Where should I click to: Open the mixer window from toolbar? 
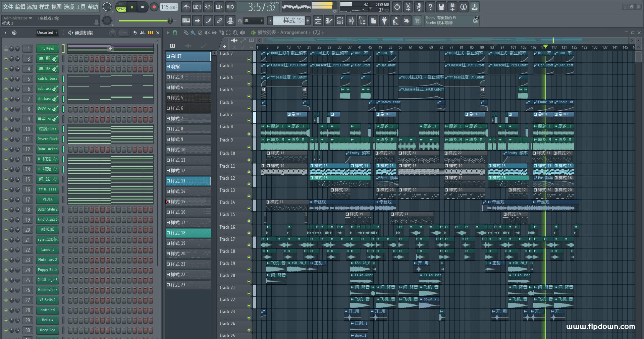tap(351, 21)
